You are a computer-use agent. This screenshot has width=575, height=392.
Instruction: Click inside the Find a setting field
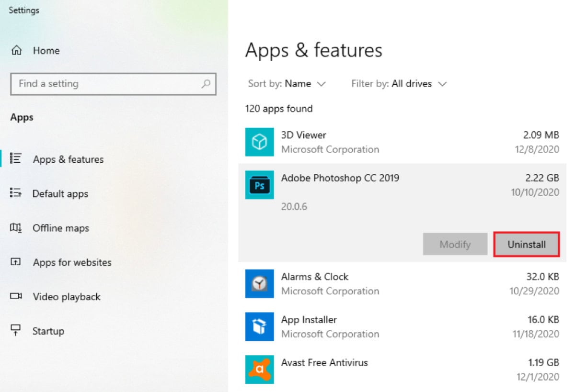[x=96, y=84]
